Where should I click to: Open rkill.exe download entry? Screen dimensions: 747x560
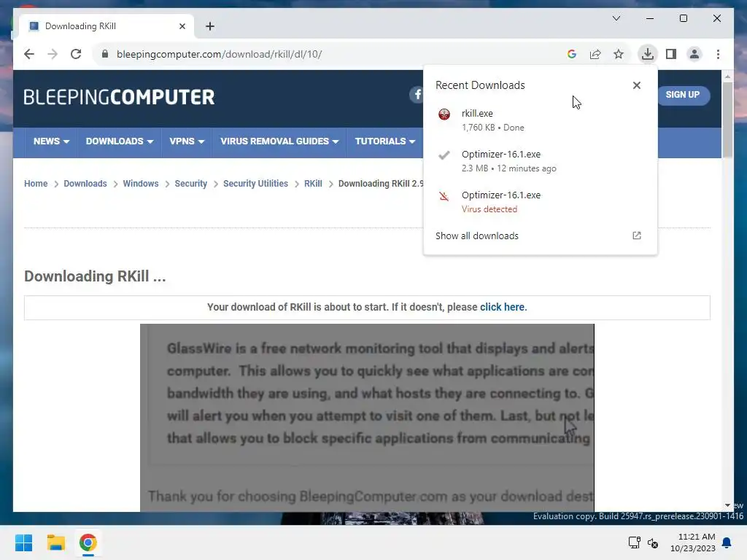540,120
